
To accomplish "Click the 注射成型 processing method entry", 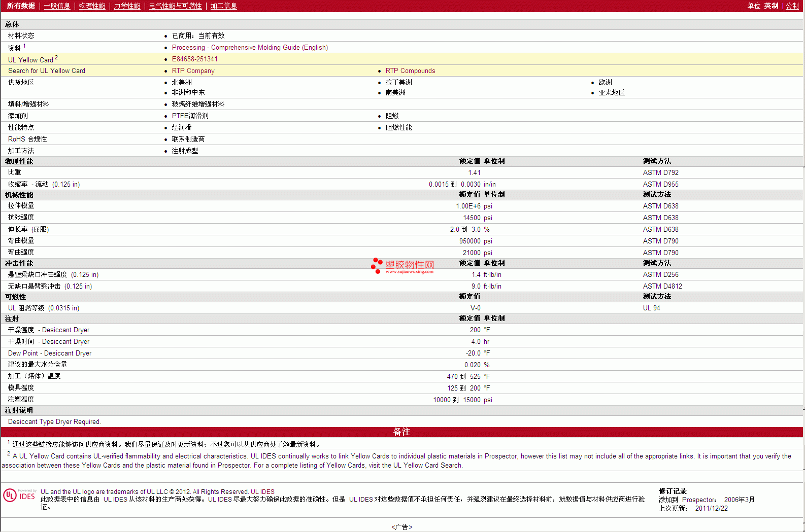I will tap(185, 151).
